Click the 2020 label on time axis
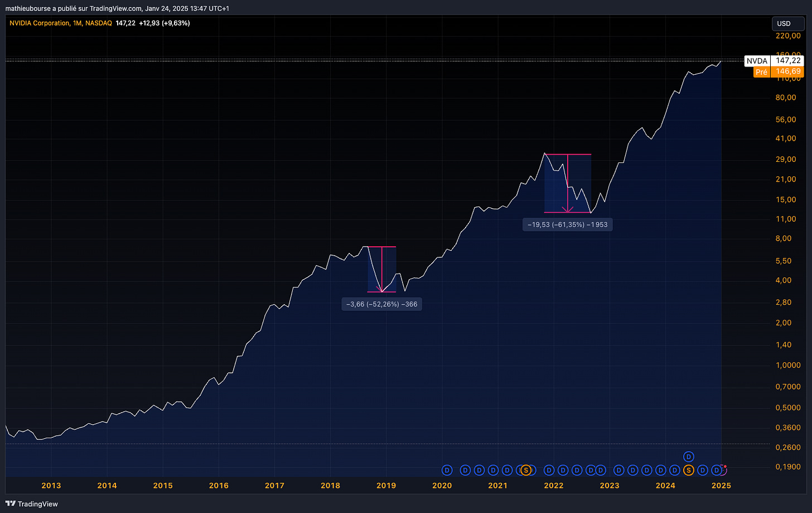The width and height of the screenshot is (812, 513). click(x=442, y=485)
